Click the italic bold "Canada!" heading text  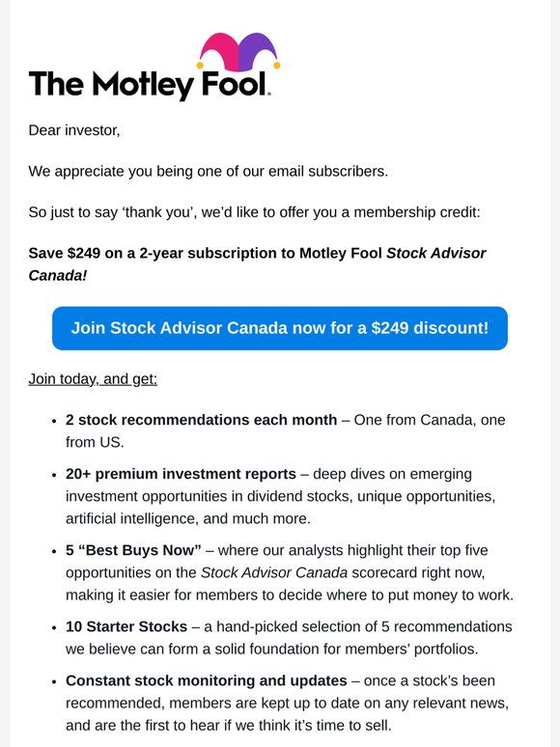[58, 275]
